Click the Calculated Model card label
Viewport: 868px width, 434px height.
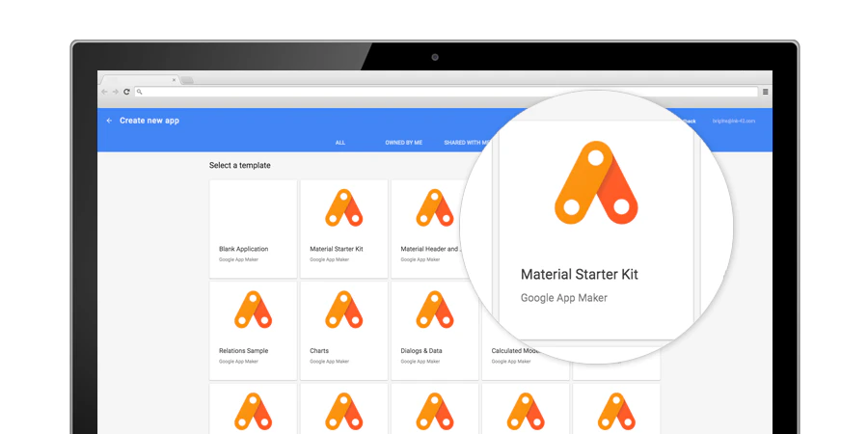514,351
